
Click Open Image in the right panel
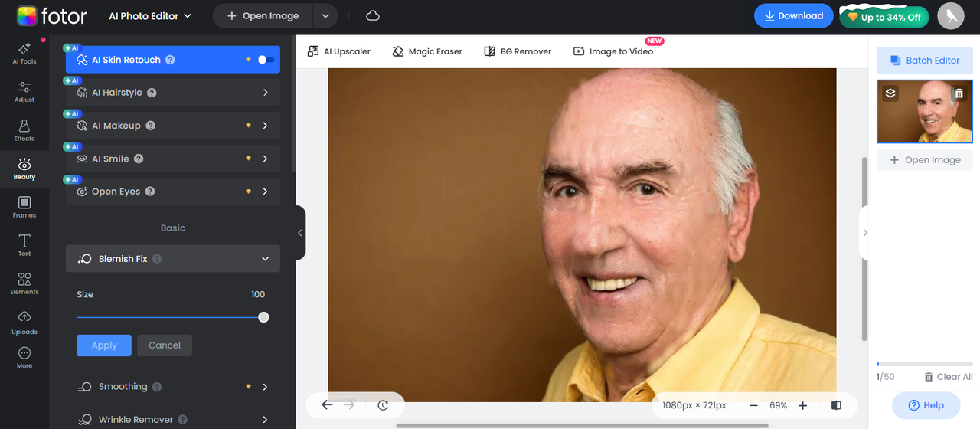[x=924, y=160]
